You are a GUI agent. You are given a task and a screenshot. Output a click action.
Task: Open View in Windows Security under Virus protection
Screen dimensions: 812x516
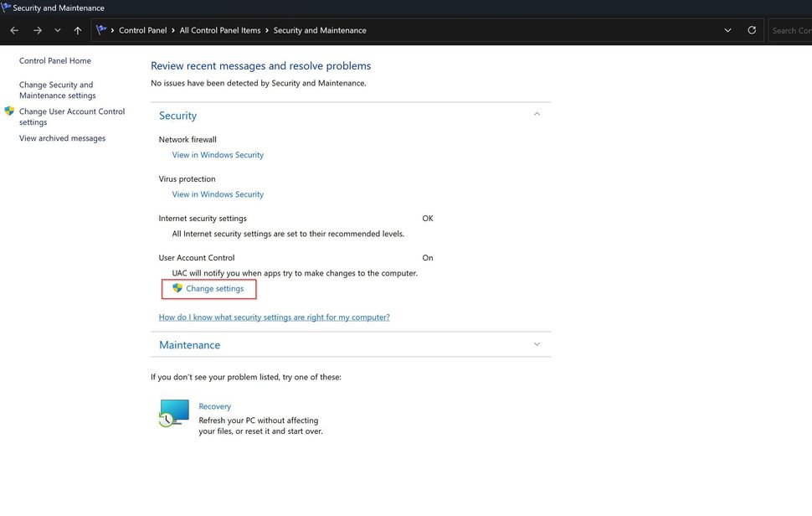point(218,193)
